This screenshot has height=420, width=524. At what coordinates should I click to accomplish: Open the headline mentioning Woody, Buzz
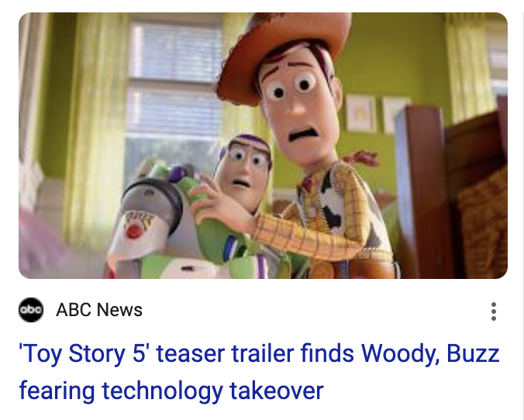(259, 371)
